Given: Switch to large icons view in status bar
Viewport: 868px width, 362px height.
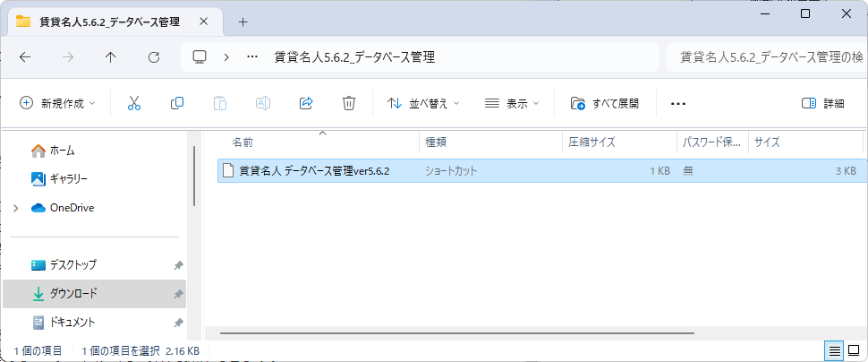Looking at the screenshot, I should tap(854, 350).
